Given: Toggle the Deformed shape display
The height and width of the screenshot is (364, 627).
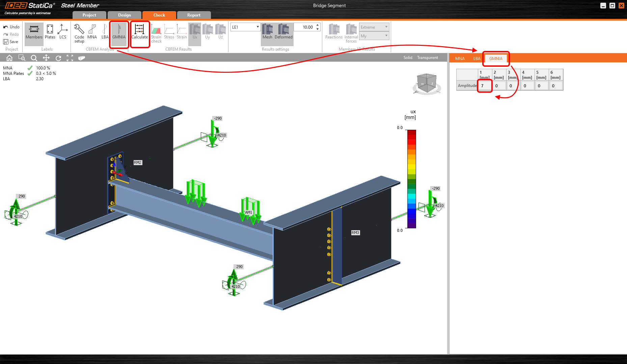Looking at the screenshot, I should click(283, 32).
